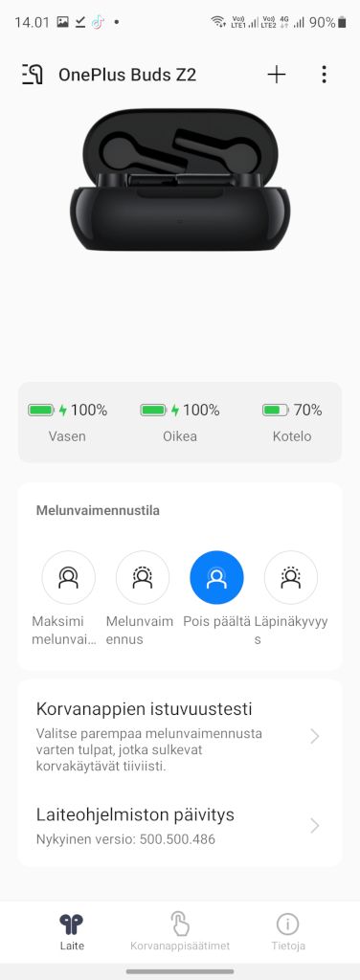
Task: Tap the device list icon beside OnePlus Buds Z2
Action: [32, 75]
